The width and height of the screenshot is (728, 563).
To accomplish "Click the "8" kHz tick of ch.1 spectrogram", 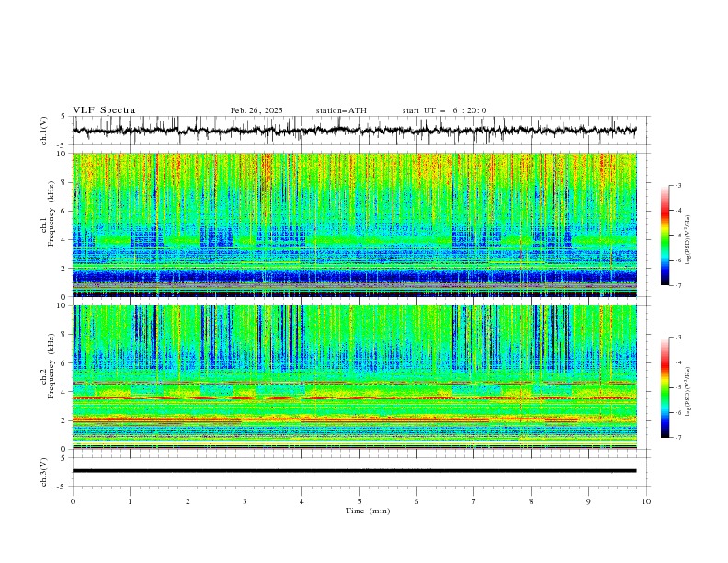I will click(64, 182).
